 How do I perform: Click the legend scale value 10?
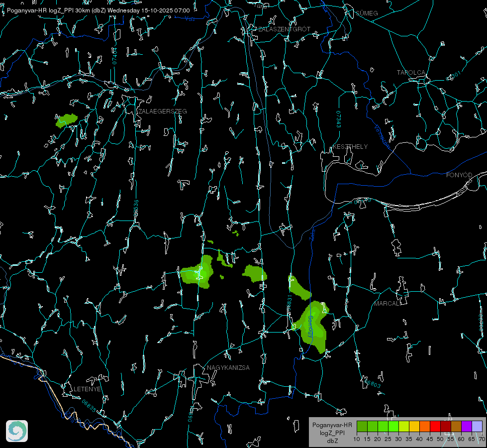coord(357,439)
